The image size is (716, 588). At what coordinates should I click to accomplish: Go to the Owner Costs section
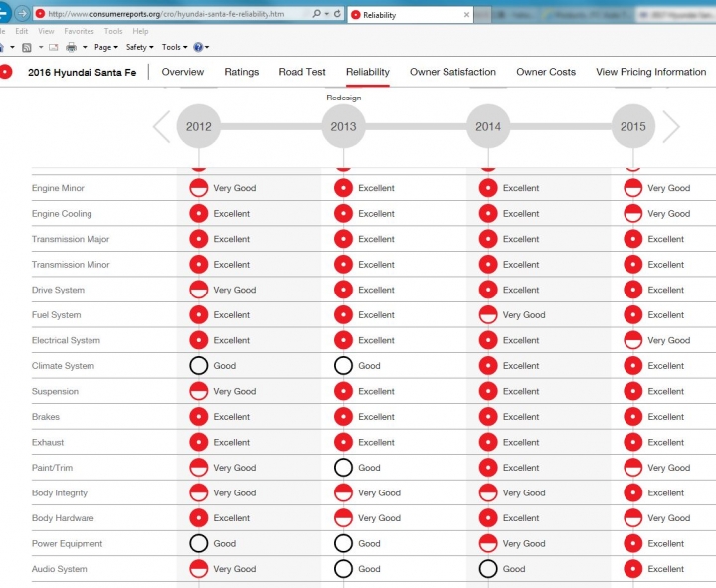tap(546, 72)
